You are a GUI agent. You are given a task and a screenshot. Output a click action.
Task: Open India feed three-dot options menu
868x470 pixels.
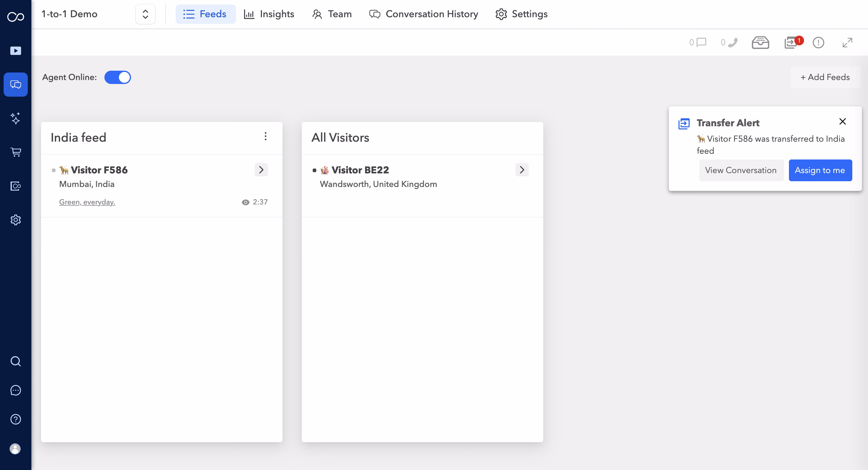(266, 136)
